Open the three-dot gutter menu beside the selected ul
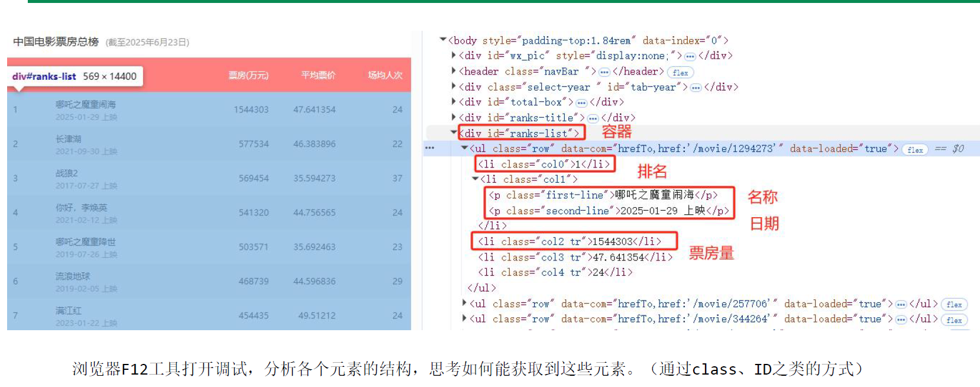The height and width of the screenshot is (387, 980). pyautogui.click(x=429, y=148)
